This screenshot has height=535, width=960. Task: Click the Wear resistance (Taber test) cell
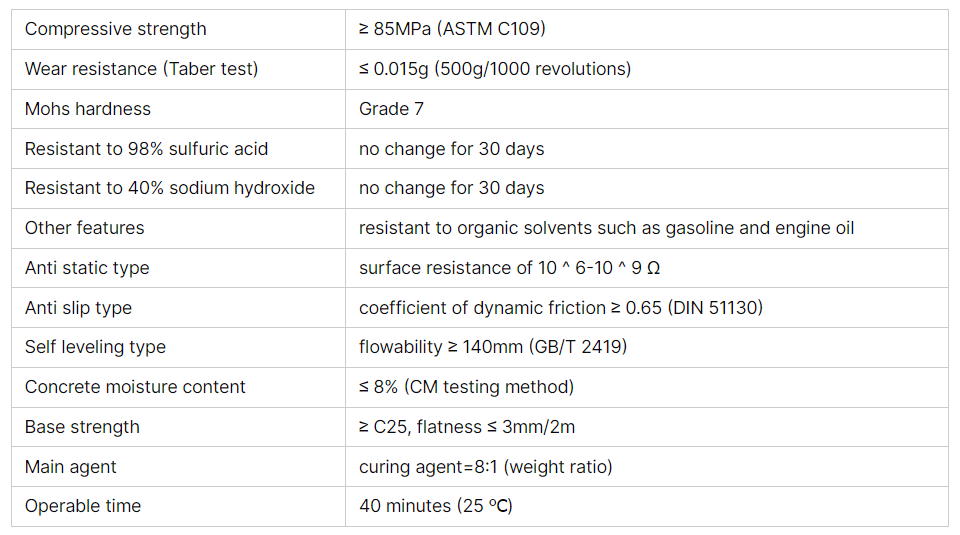(x=141, y=69)
